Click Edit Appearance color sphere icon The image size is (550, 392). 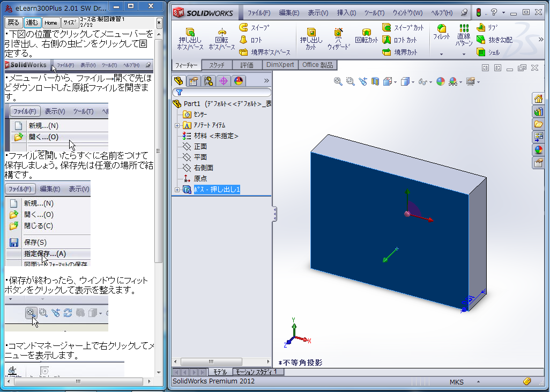441,81
